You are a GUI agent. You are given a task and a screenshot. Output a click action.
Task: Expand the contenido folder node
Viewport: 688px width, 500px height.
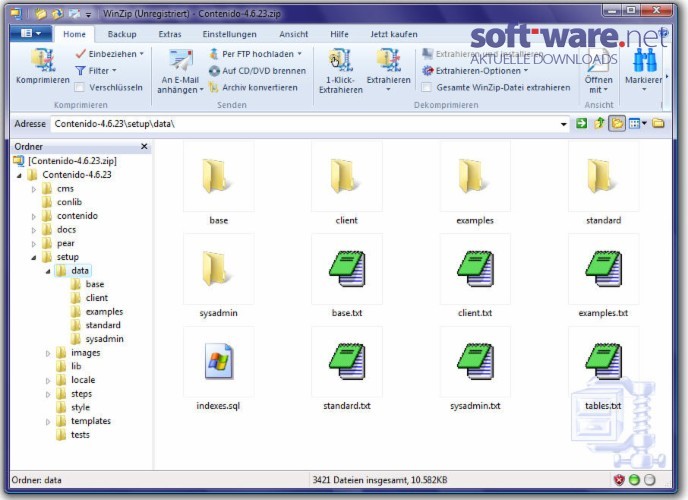click(x=34, y=216)
